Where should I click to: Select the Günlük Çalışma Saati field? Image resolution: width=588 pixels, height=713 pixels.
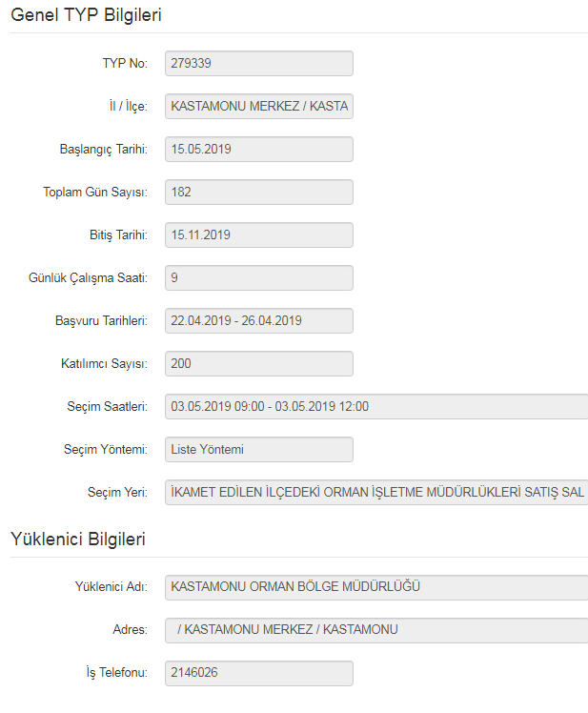258,277
